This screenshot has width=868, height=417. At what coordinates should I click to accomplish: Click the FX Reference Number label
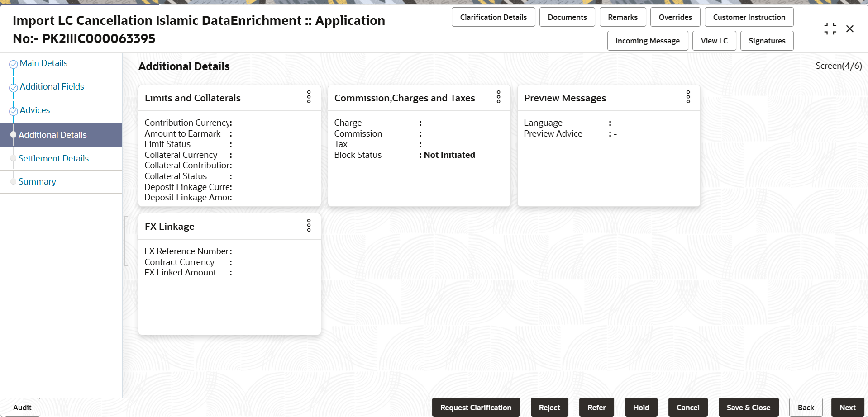coord(186,251)
